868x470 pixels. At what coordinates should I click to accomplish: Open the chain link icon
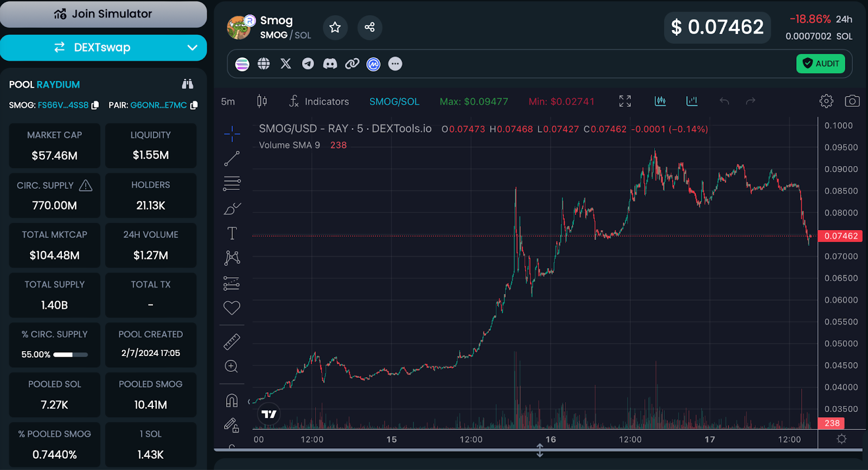[352, 64]
